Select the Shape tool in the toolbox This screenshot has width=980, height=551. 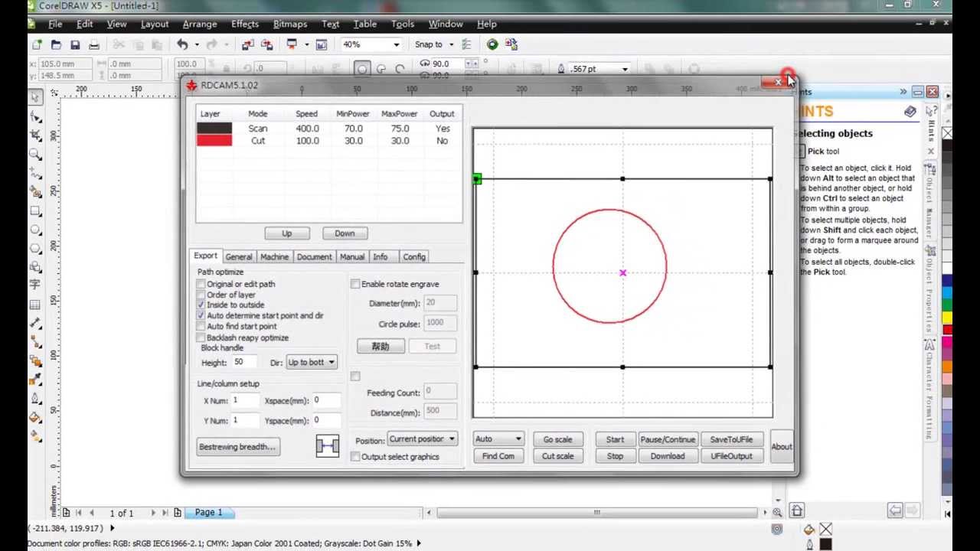click(36, 117)
